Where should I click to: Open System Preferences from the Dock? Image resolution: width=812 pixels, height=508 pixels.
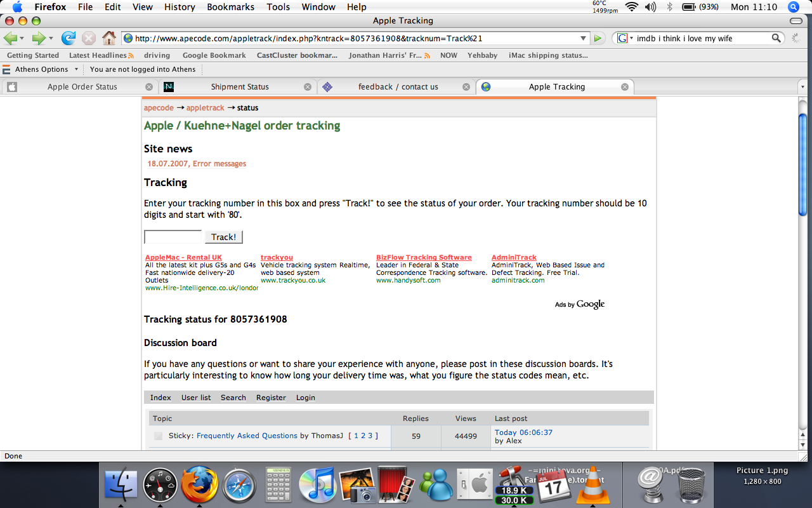(475, 486)
